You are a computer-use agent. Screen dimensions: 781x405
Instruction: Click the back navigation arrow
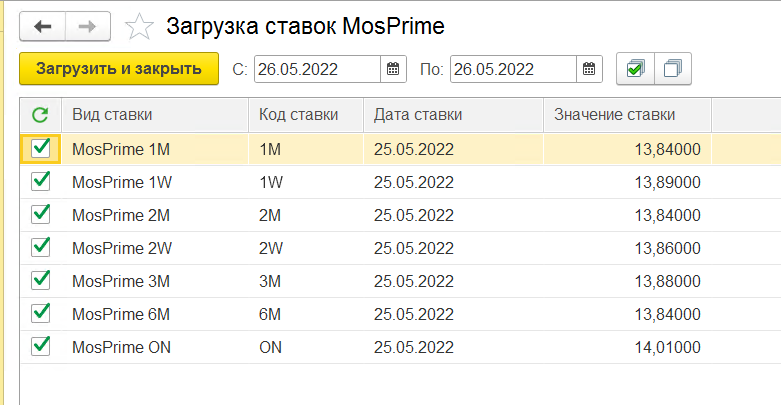(x=43, y=26)
